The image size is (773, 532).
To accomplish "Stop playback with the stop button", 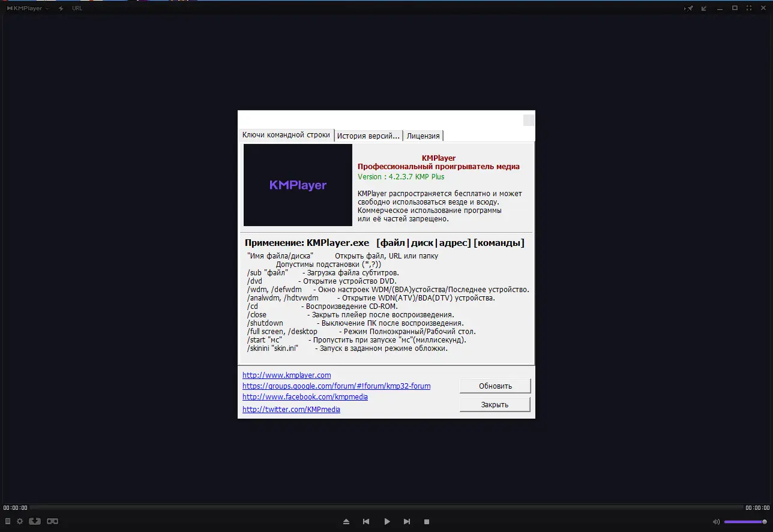I will point(427,522).
